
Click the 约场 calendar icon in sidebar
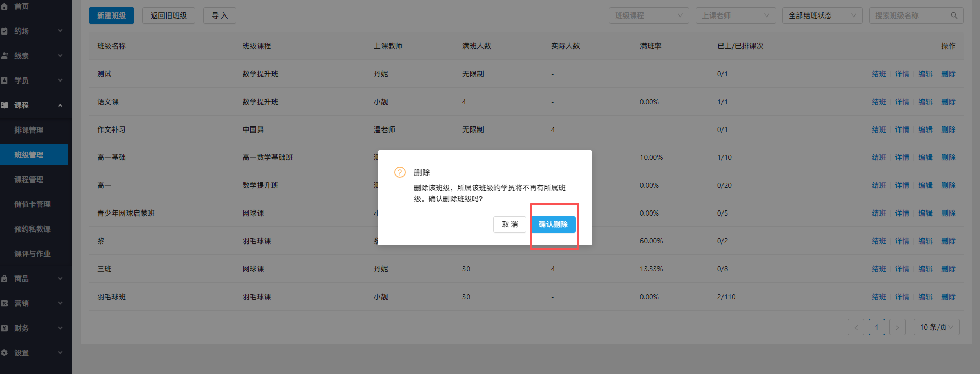pos(4,31)
